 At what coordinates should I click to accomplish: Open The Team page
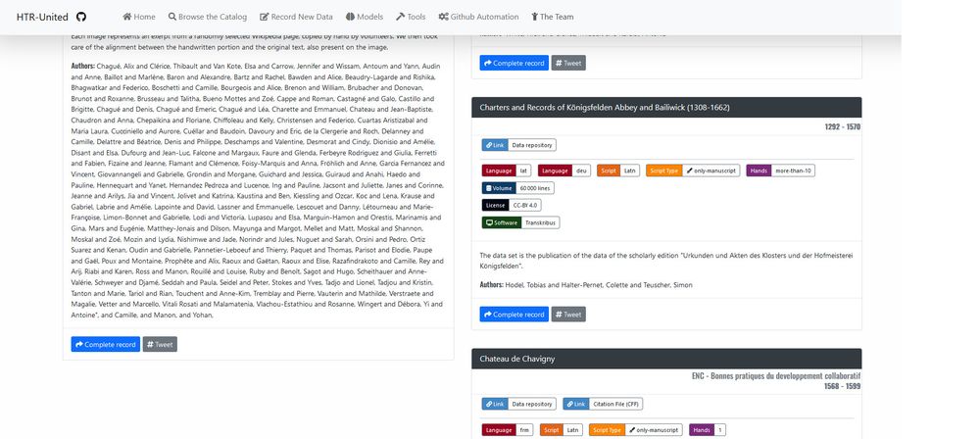pyautogui.click(x=553, y=17)
